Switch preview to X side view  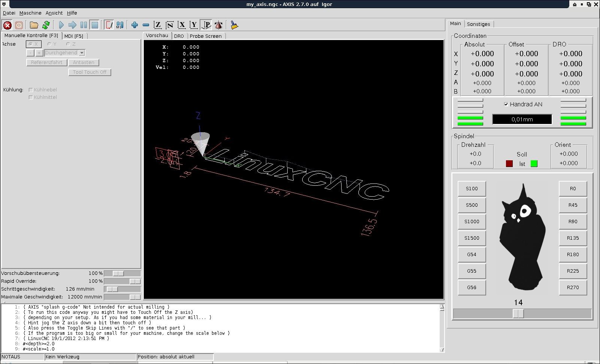pos(182,25)
